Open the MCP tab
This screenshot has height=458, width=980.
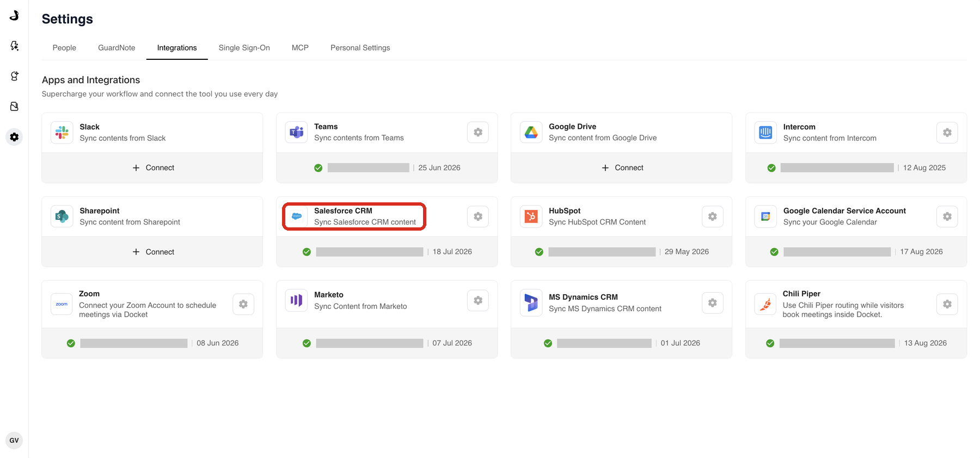tap(300, 48)
